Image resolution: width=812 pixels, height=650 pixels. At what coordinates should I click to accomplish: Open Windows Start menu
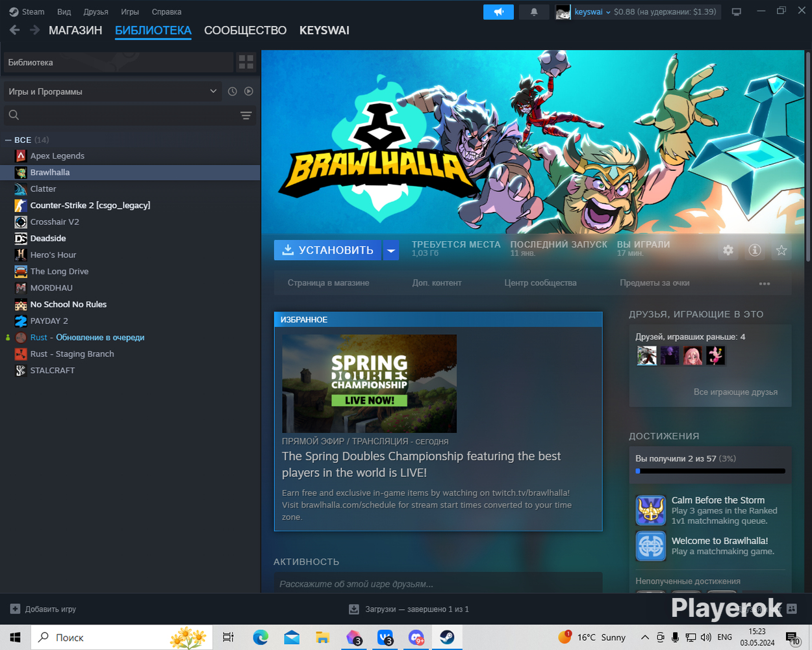tap(15, 637)
